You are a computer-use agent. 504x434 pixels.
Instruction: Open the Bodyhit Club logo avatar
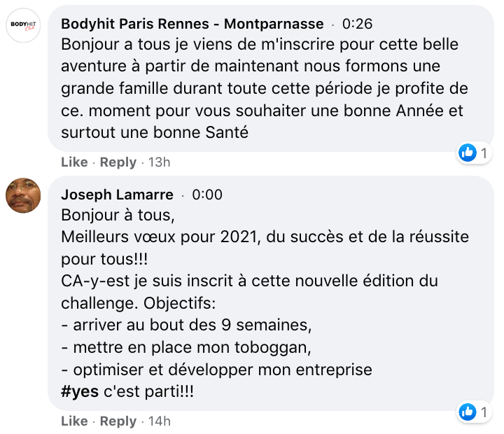(x=23, y=25)
